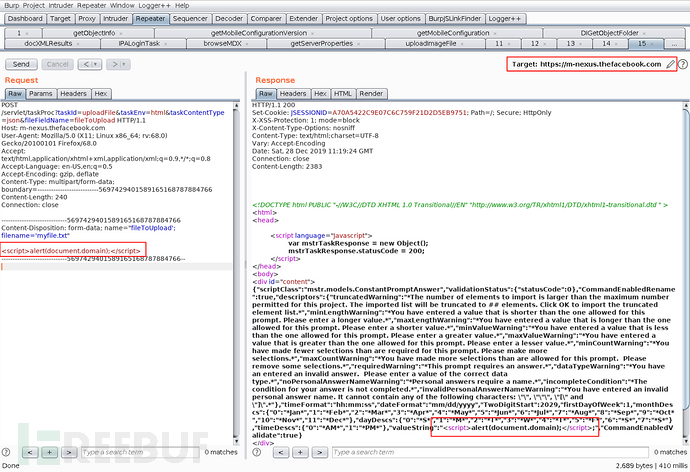The image size is (690, 472).
Task: Close the DIGetObjectFolder tab
Action: click(x=644, y=33)
